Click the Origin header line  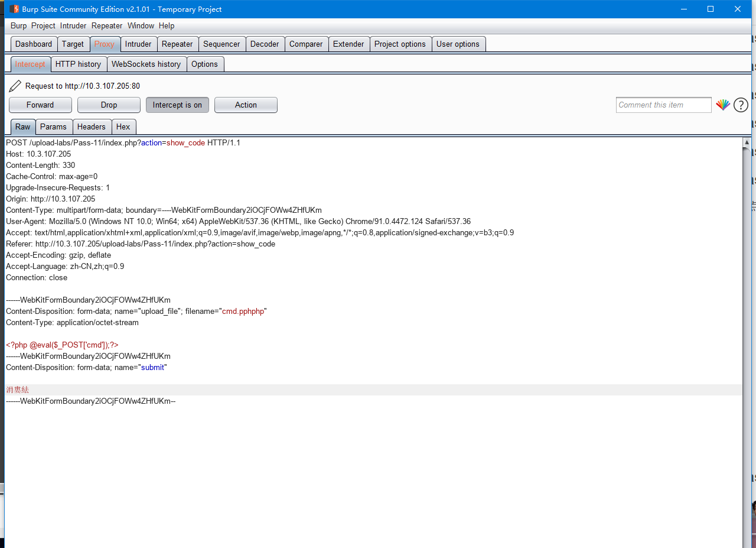[51, 199]
